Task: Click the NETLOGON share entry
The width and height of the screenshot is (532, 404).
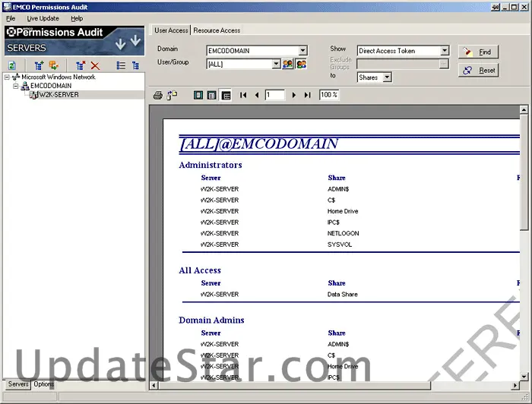Action: point(343,234)
